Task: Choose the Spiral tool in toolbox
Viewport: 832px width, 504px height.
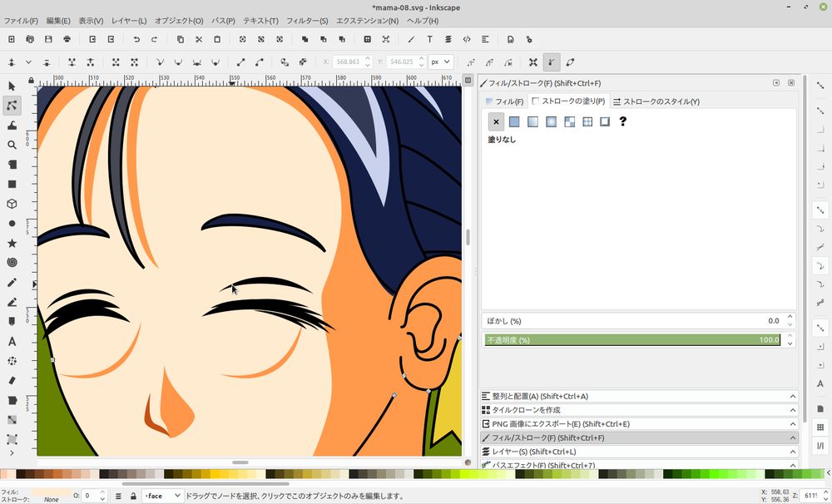Action: click(x=12, y=262)
